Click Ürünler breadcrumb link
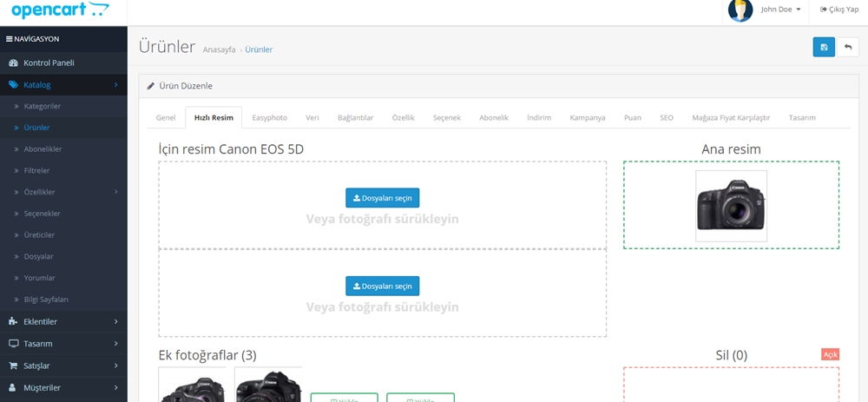The height and width of the screenshot is (402, 868). [259, 49]
